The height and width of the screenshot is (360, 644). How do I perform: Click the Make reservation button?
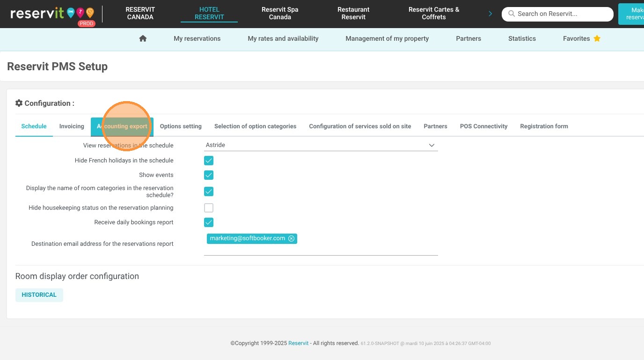coord(631,14)
